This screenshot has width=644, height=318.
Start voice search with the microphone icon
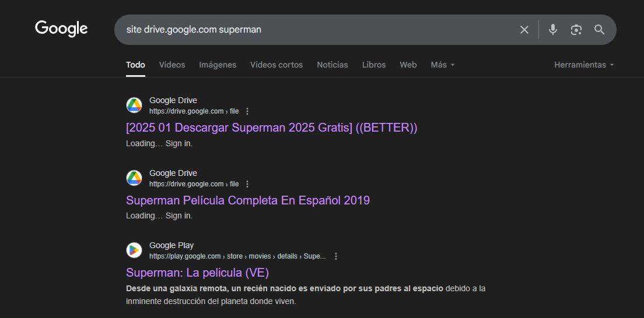pos(553,30)
